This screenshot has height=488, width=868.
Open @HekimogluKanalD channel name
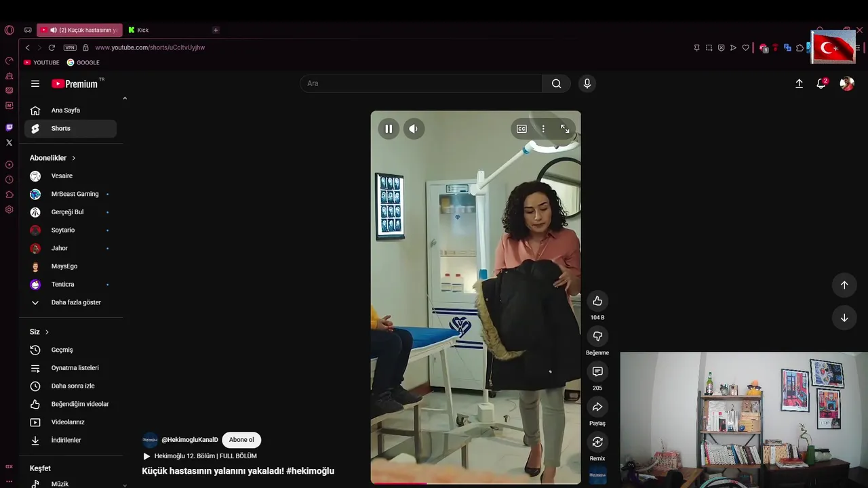pyautogui.click(x=190, y=440)
